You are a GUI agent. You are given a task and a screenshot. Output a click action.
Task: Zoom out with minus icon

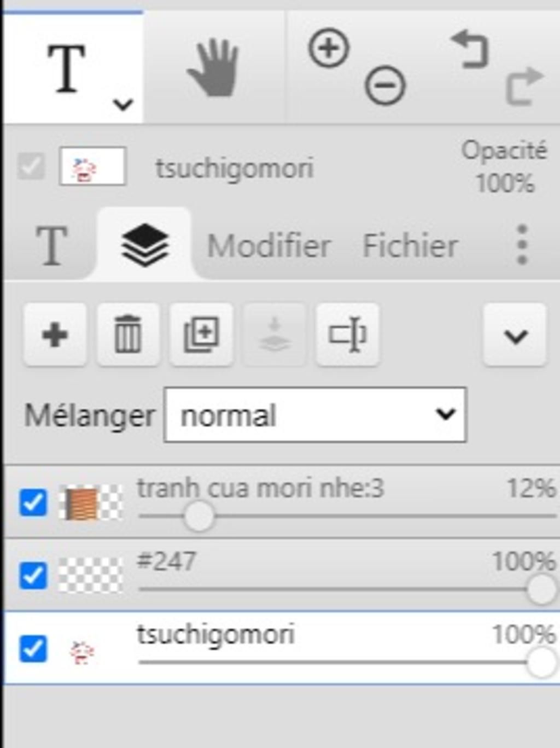[x=385, y=86]
